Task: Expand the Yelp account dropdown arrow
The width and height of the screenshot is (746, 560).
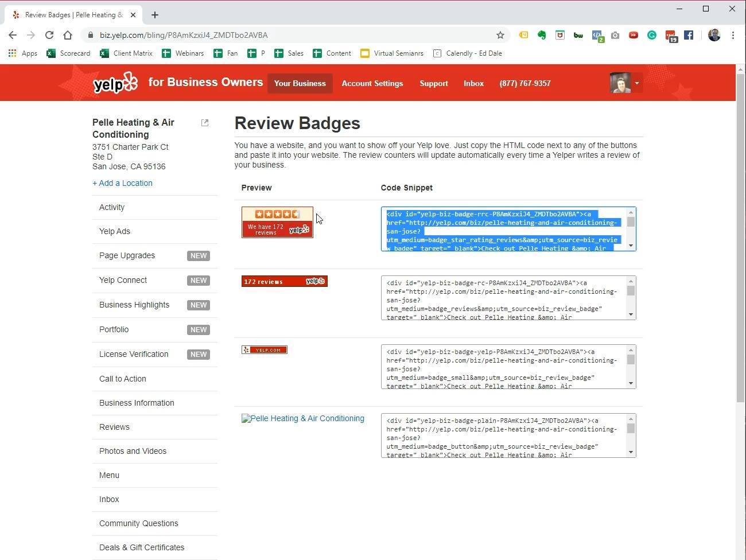Action: pos(636,83)
